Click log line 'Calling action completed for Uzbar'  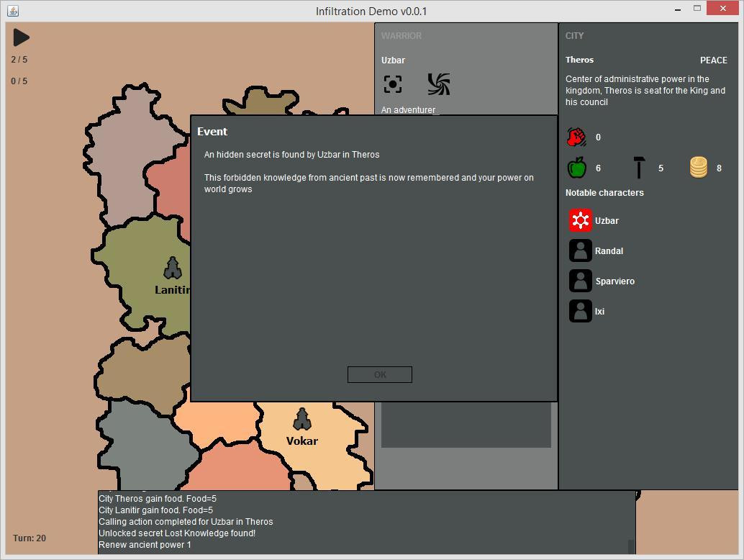pyautogui.click(x=186, y=522)
